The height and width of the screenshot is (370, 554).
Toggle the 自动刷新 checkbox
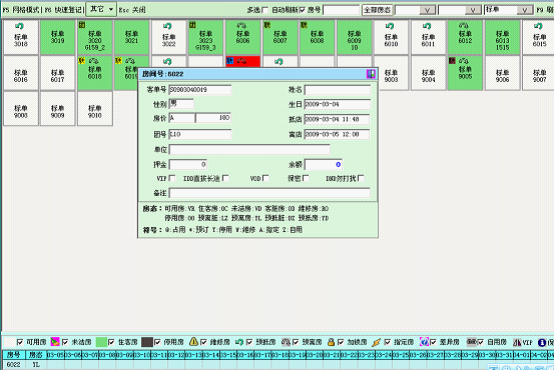tap(302, 10)
